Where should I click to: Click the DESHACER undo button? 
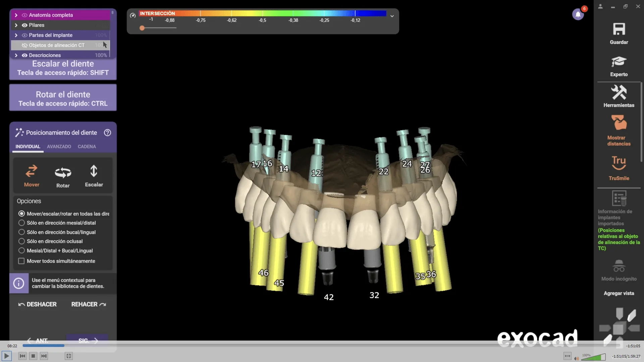(37, 304)
